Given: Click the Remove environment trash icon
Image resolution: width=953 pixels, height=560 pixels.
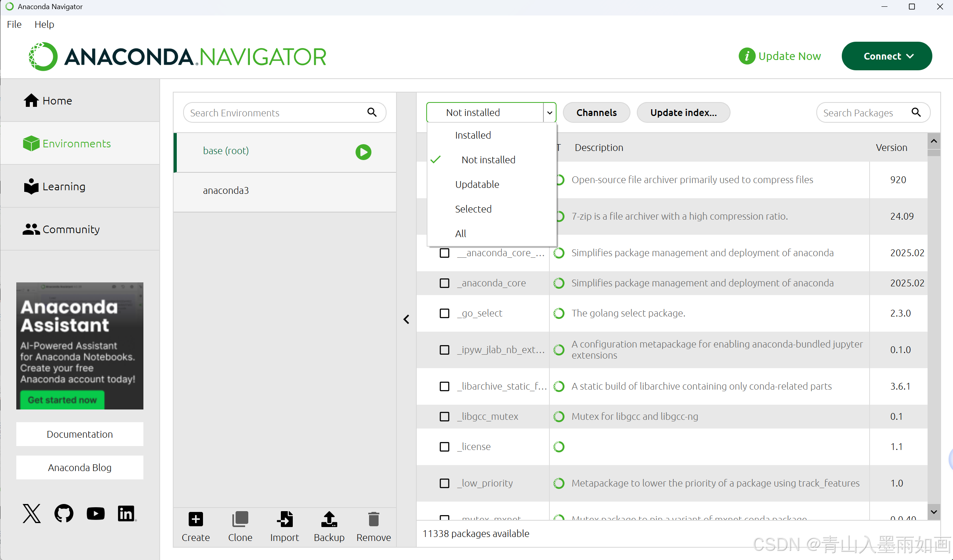Looking at the screenshot, I should pos(373,519).
